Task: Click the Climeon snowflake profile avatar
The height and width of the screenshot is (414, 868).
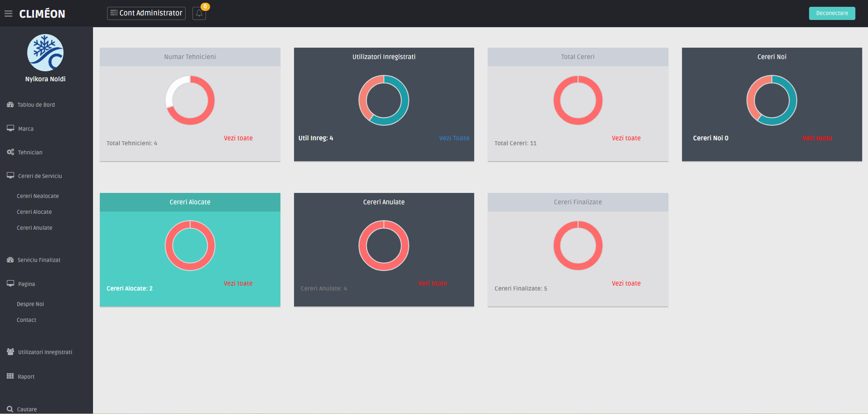Action: [x=45, y=53]
